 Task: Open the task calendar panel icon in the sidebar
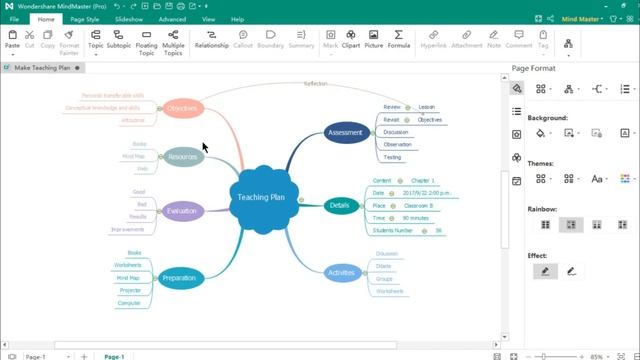517,181
